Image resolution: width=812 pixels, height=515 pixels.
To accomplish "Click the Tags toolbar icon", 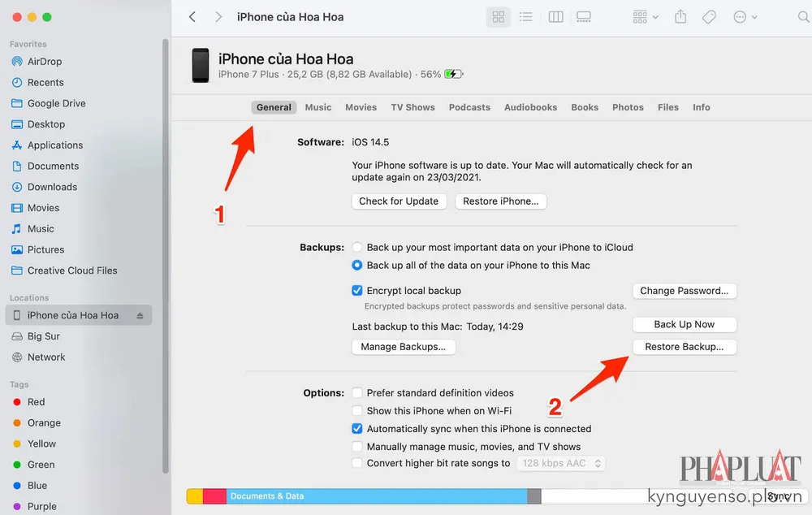I will pyautogui.click(x=709, y=17).
